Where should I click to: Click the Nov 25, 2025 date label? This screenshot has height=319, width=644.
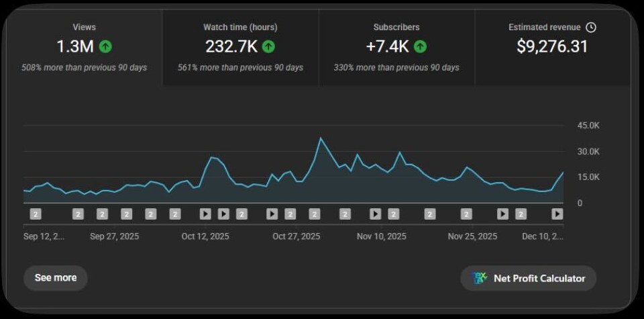pyautogui.click(x=472, y=236)
